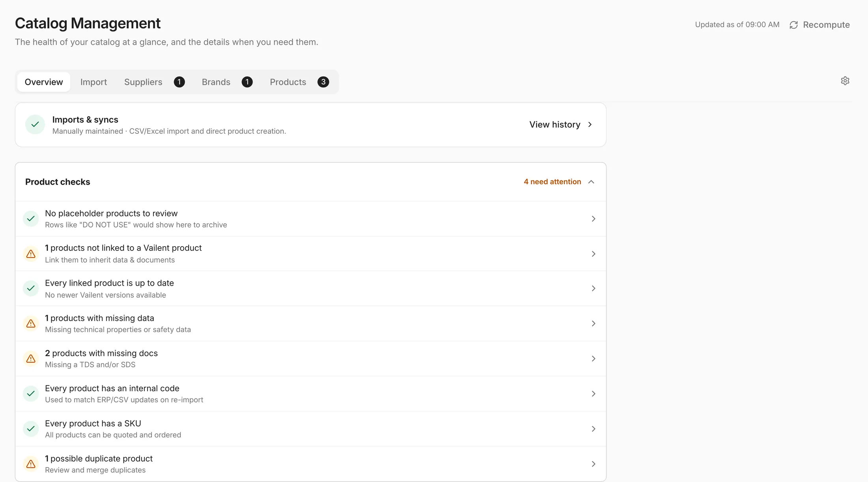
Task: Open the Every product has a SKU chevron
Action: pos(593,429)
